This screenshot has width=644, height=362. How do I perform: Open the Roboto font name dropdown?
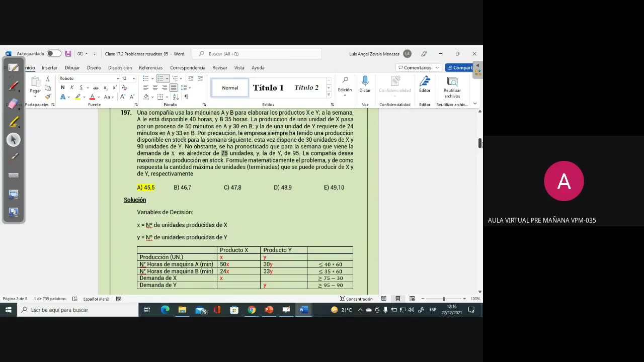coord(118,78)
